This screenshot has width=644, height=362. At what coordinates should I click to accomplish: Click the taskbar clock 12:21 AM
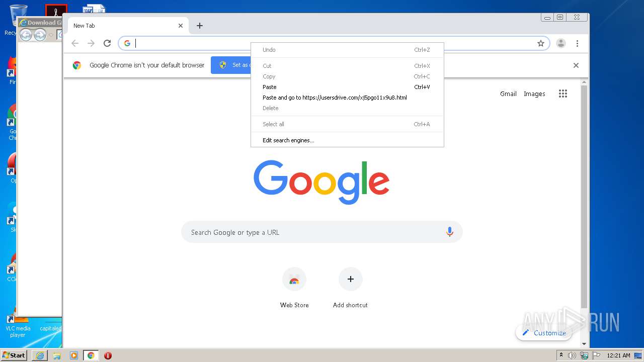tap(618, 355)
